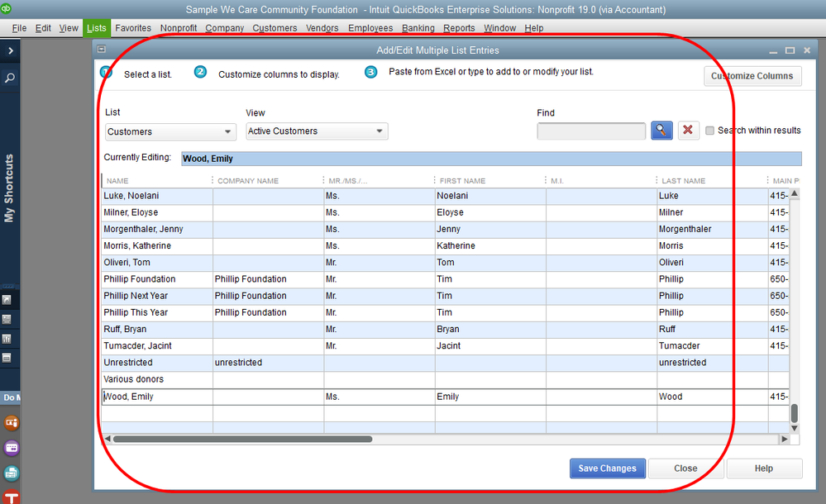
Task: Select the name cell 'Phillip Next Year'
Action: pos(157,296)
